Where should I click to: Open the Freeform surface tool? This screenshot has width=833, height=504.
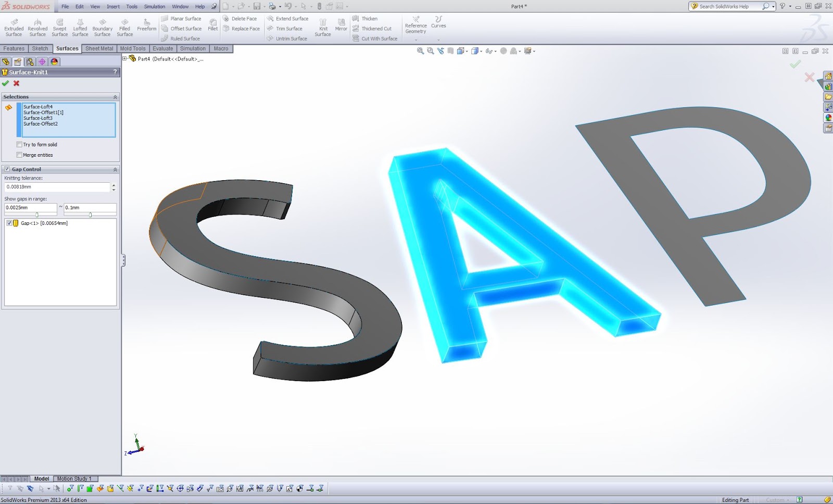point(147,25)
